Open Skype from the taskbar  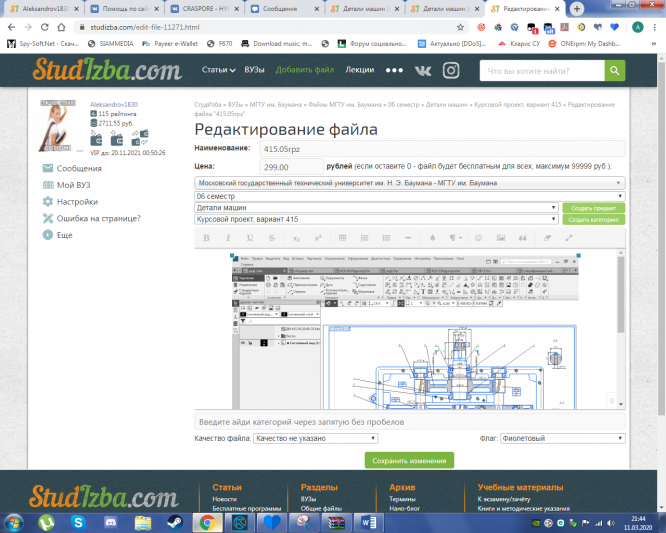pyautogui.click(x=78, y=523)
